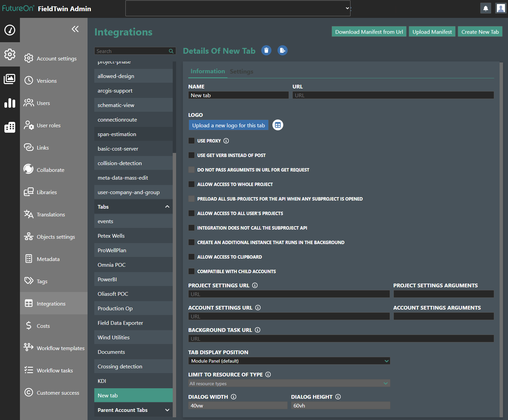Viewport: 508px width, 420px height.
Task: Select PowerBI in the tabs list
Action: click(107, 279)
